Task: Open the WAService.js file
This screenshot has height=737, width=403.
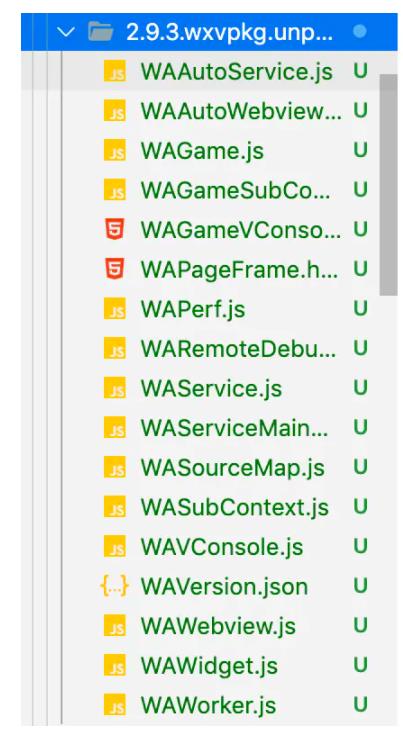Action: [211, 389]
